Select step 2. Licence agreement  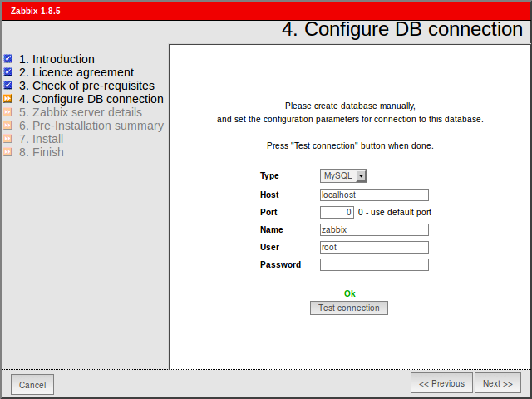[x=76, y=72]
